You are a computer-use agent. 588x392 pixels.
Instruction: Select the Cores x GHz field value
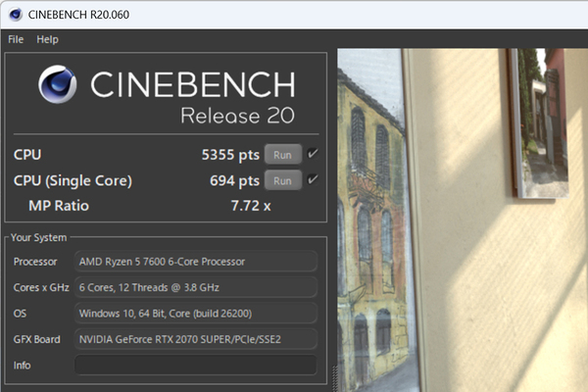(x=196, y=287)
